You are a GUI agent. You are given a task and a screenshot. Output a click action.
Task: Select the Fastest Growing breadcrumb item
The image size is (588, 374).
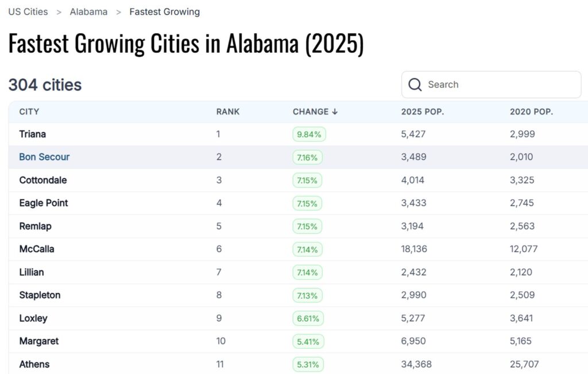[165, 11]
